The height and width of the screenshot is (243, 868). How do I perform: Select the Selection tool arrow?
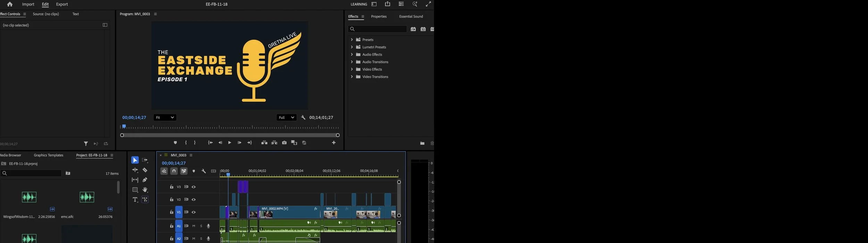click(x=135, y=160)
